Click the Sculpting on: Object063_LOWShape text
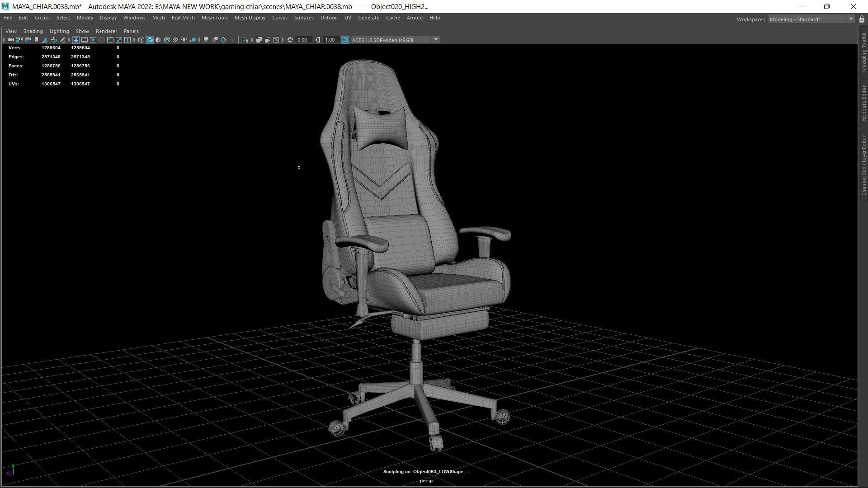868x488 pixels. 426,471
